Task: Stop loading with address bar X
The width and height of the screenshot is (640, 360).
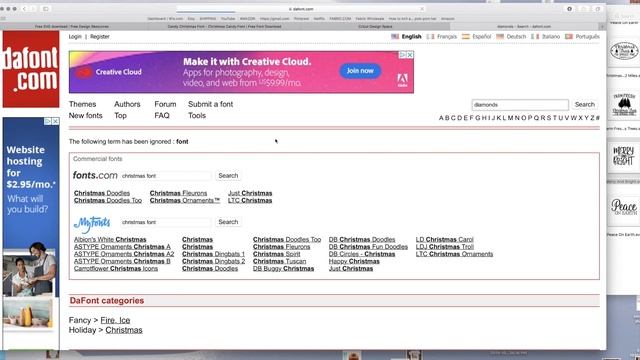Action: pyautogui.click(x=422, y=9)
